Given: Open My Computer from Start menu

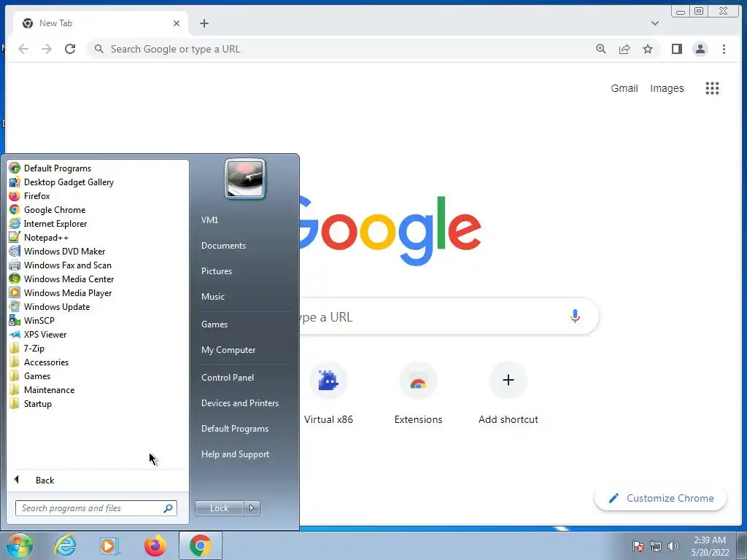Looking at the screenshot, I should coord(228,350).
